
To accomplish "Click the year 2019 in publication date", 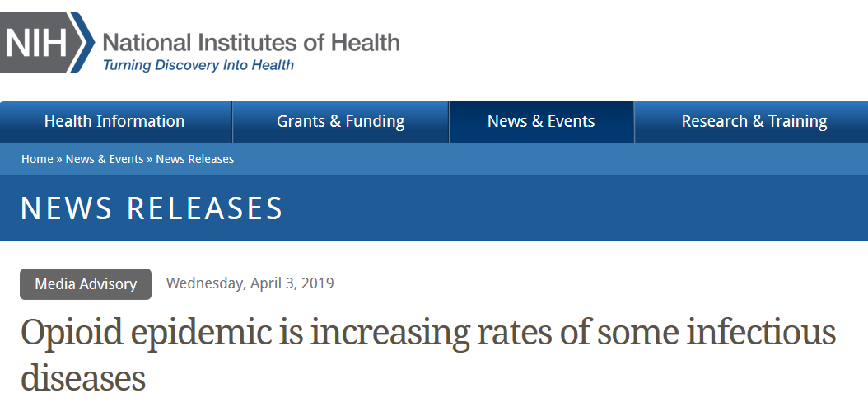I will point(317,283).
